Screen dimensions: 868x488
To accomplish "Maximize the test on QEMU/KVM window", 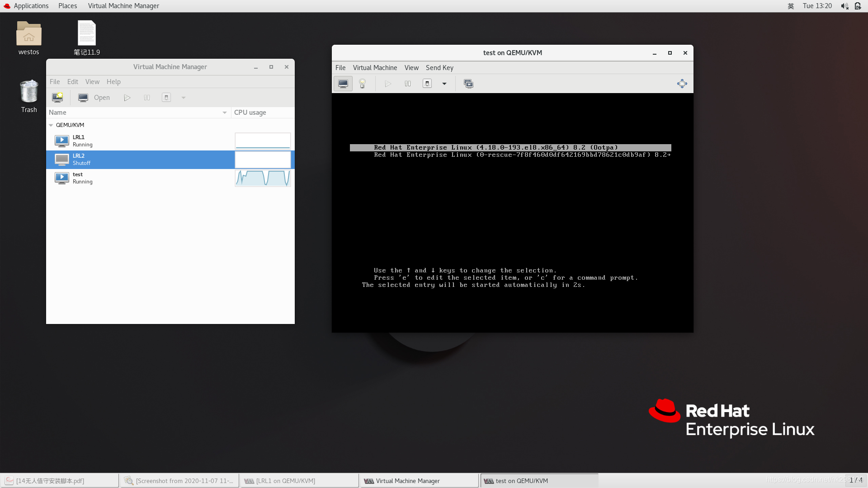I will [670, 53].
